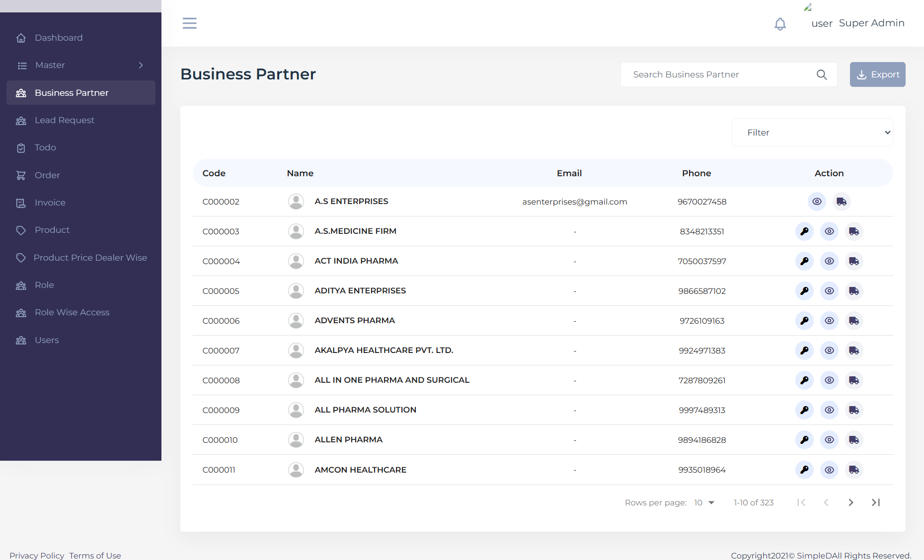The image size is (924, 560).
Task: View AMCON HEALTHCARE via eye icon
Action: point(829,470)
